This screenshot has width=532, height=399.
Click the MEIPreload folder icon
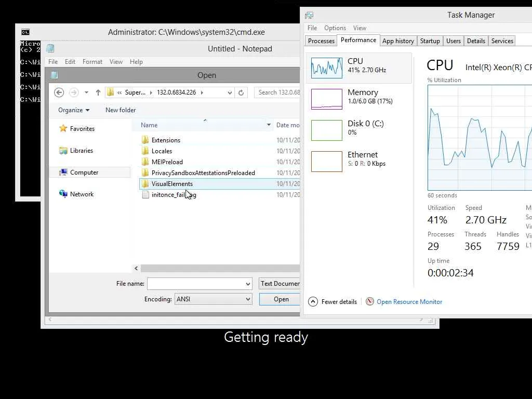145,162
